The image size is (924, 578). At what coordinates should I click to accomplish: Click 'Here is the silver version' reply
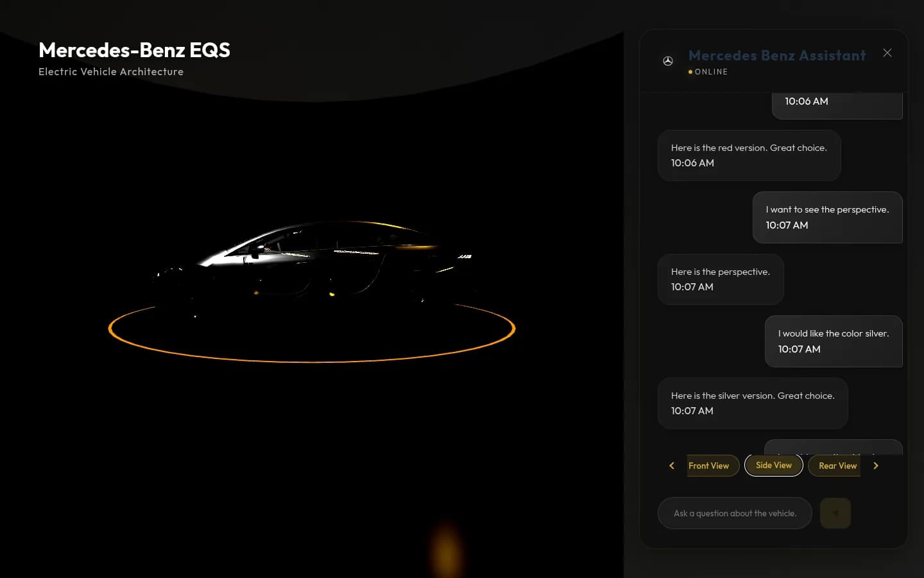[x=753, y=403]
